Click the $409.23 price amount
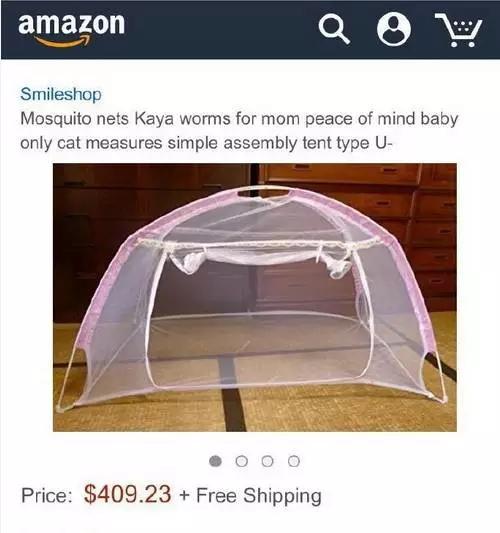 click(x=127, y=494)
